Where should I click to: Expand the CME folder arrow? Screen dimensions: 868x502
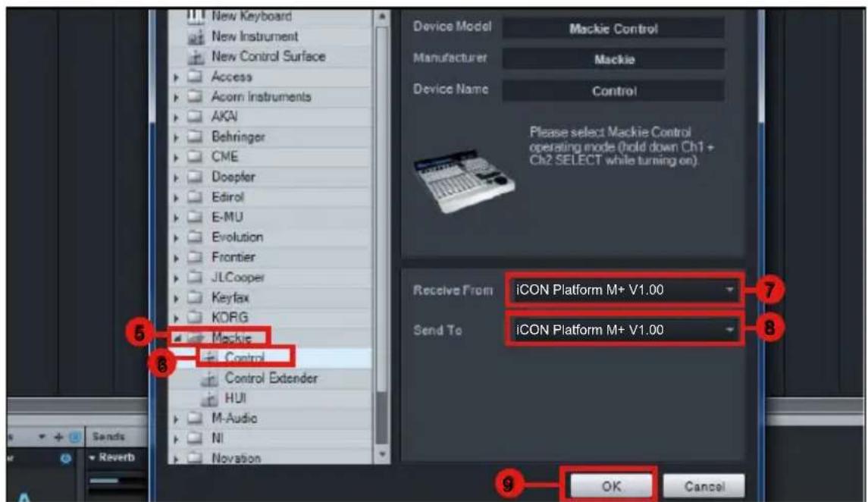(x=177, y=157)
